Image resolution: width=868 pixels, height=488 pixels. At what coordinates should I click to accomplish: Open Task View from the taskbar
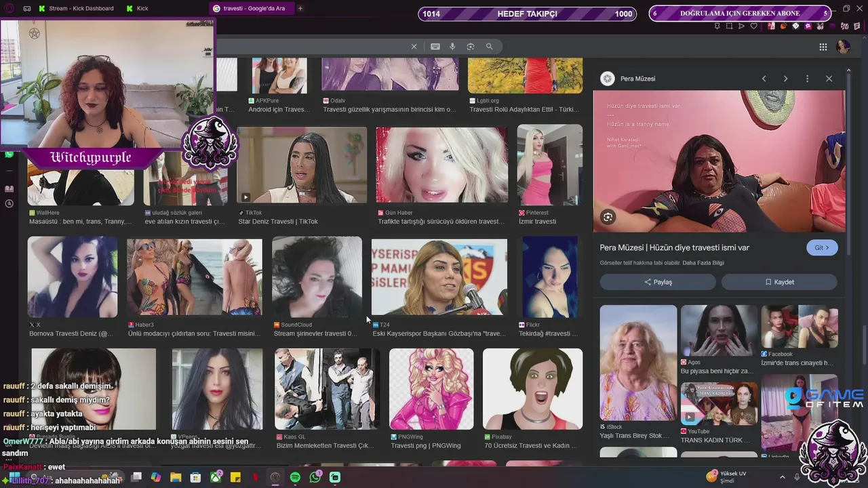coord(136,477)
